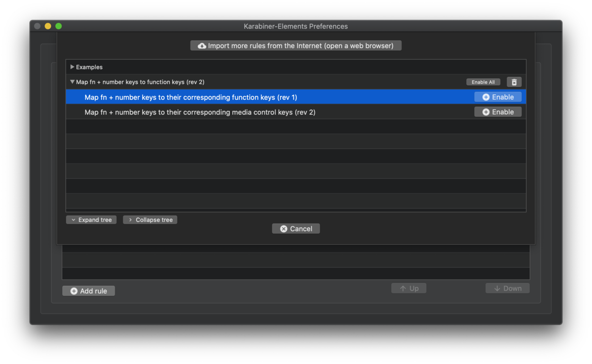Select the Examples label text
Screen dimensions: 592x364
pos(89,67)
